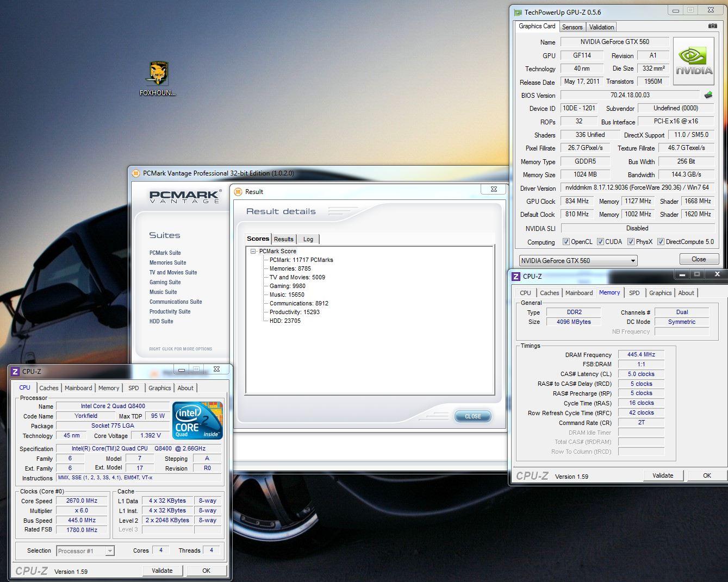Click OK in CPU-Z Memory window
This screenshot has height=582, width=728.
707,475
